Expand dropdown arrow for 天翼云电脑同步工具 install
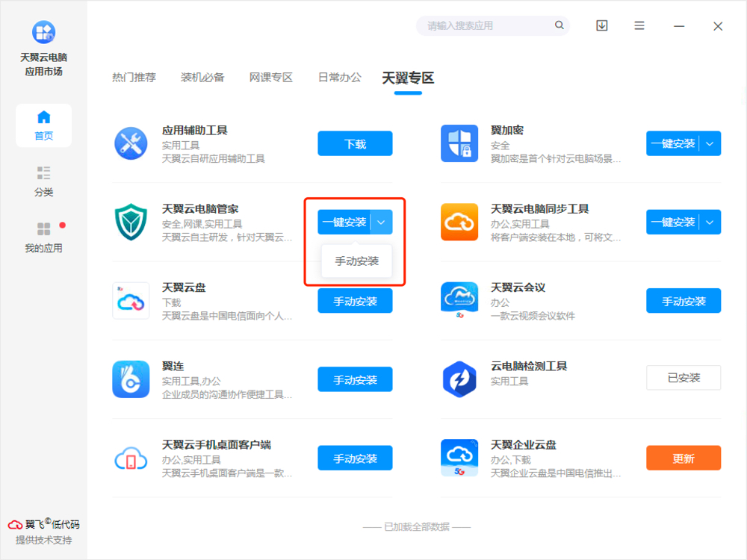Screen dimensions: 747x560 [x=710, y=222]
